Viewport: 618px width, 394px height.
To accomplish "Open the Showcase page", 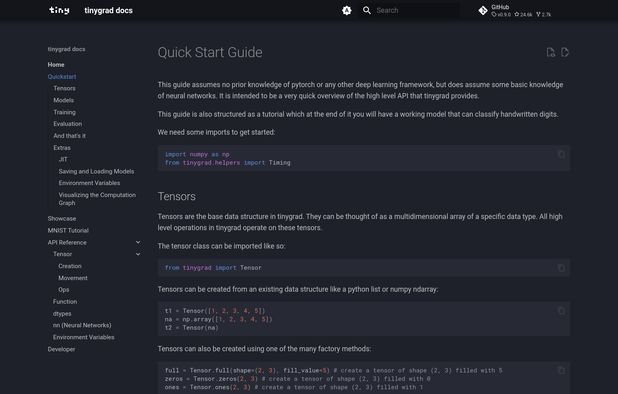I will [62, 219].
